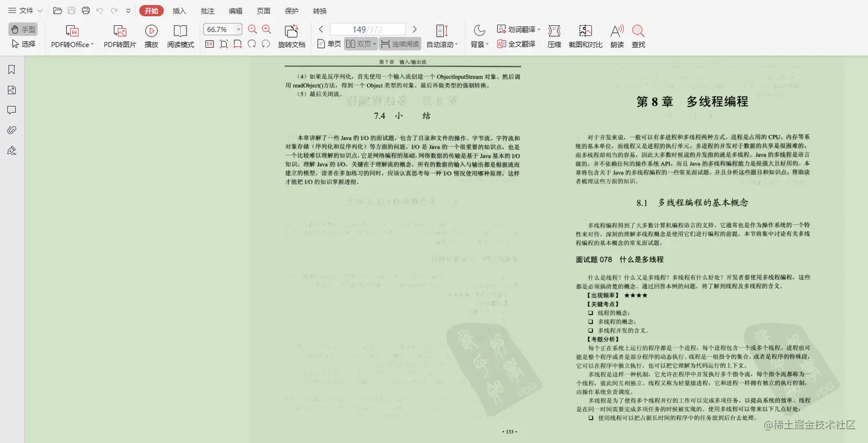Open 截图和对比 screenshot and compare tool
The width and height of the screenshot is (868, 443).
pos(586,37)
